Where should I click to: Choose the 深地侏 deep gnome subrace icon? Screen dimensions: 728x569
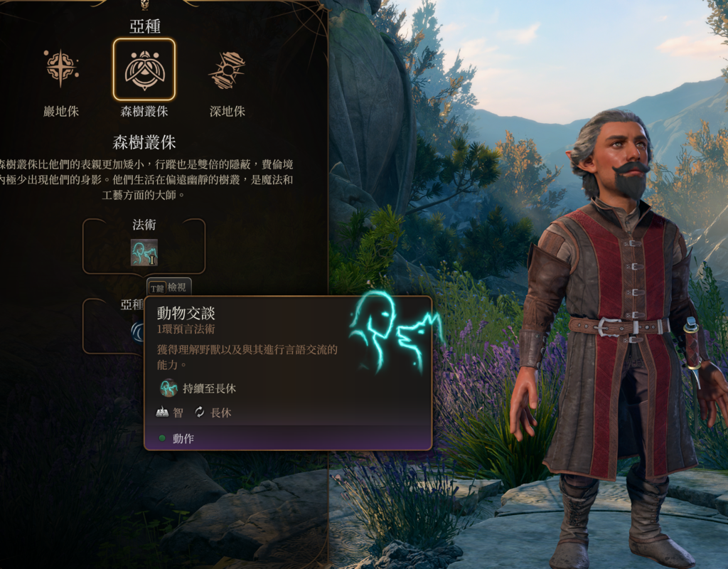(227, 70)
